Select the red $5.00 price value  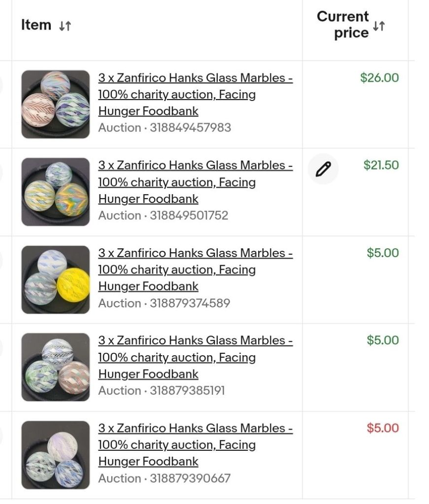click(383, 428)
